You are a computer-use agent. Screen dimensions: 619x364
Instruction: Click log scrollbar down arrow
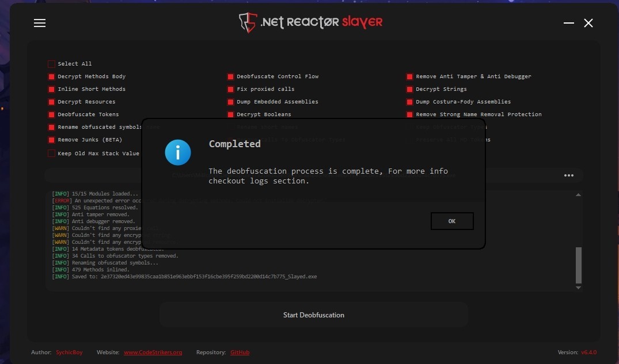[578, 288]
